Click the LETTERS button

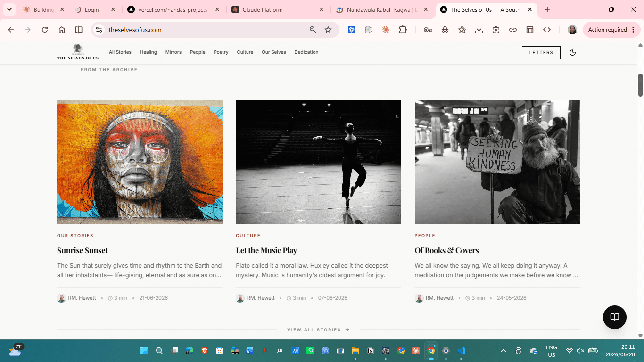pos(541,53)
